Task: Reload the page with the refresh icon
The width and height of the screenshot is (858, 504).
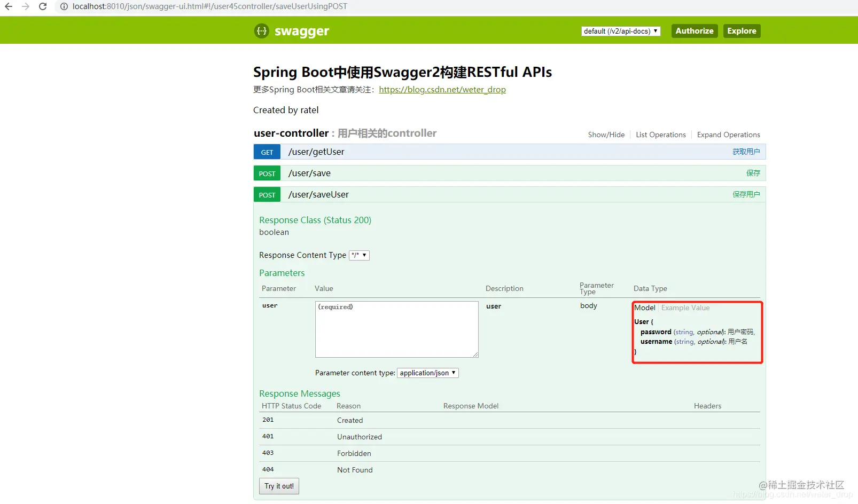Action: tap(43, 6)
